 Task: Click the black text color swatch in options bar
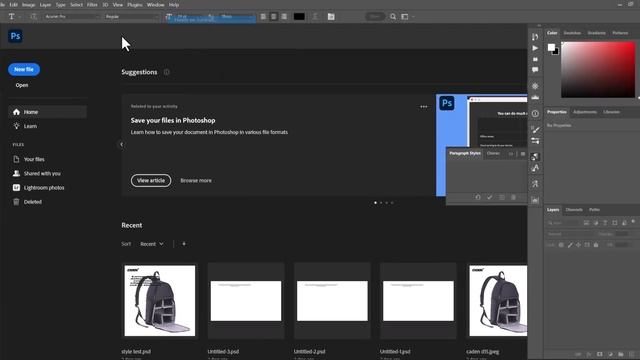(x=299, y=17)
